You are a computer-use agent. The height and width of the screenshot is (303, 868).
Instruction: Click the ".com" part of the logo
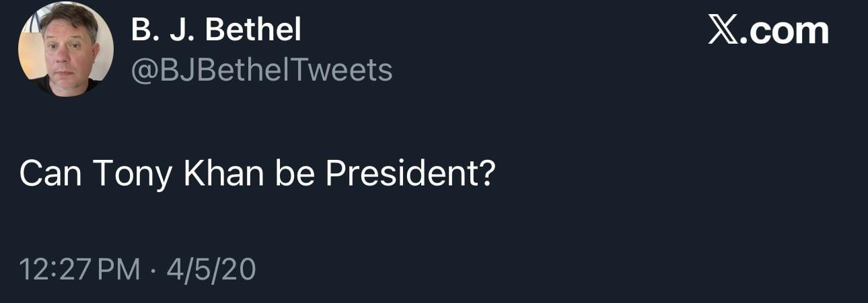click(x=786, y=32)
